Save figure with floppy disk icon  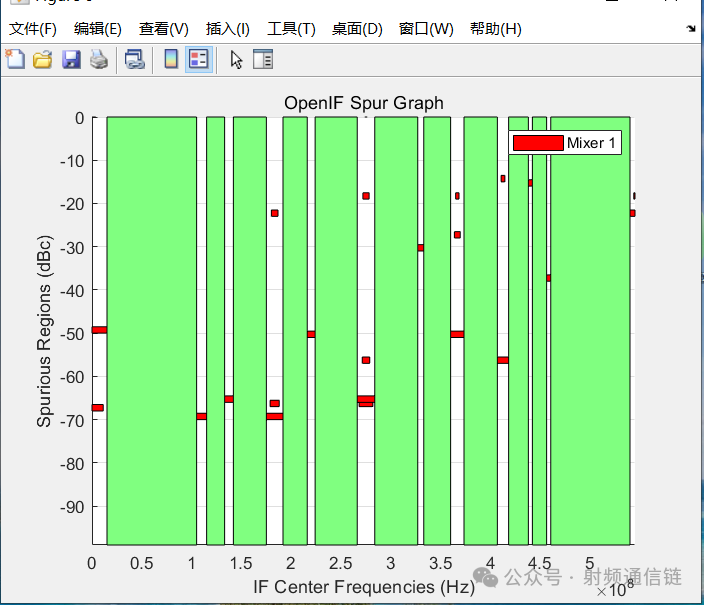(71, 59)
